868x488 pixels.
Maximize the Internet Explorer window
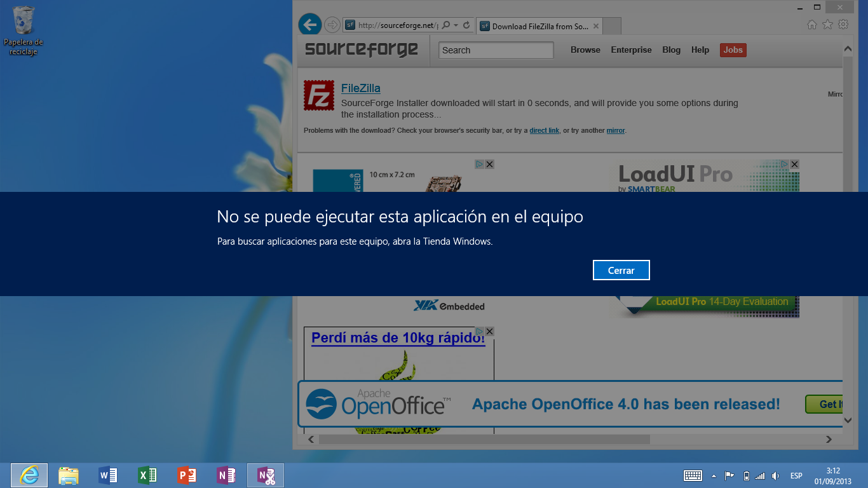click(x=817, y=7)
